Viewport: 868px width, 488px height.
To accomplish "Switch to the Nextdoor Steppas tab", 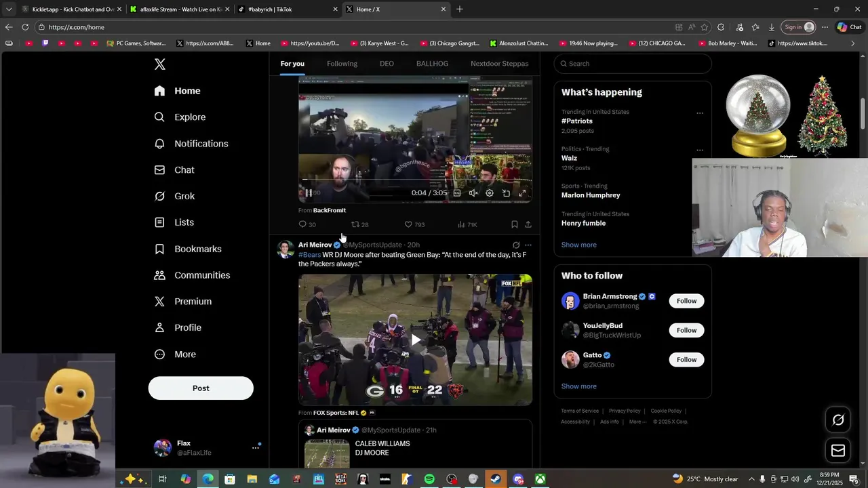I will click(500, 64).
